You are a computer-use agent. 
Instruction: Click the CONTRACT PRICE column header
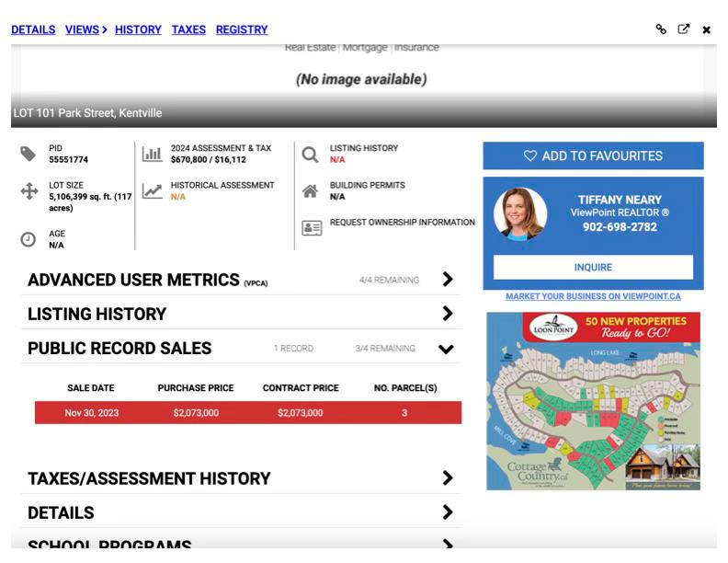coord(301,388)
